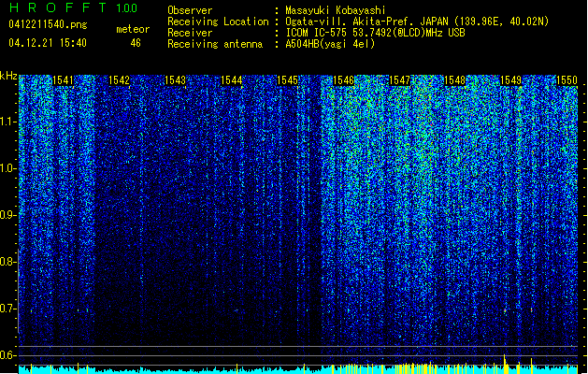588x374 pixels.
Task: Click the 1550 time marker
Action: (567, 80)
